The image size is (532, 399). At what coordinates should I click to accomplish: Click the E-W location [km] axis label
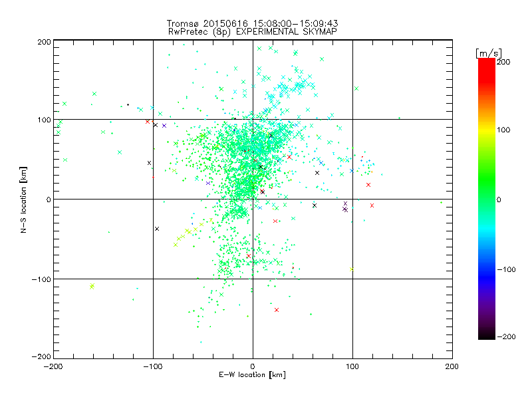coord(252,375)
